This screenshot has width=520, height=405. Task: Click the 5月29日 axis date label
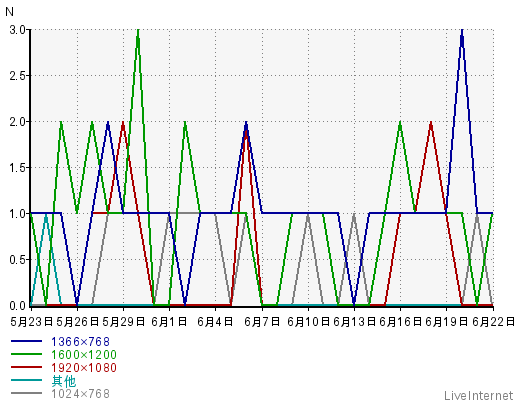click(124, 322)
